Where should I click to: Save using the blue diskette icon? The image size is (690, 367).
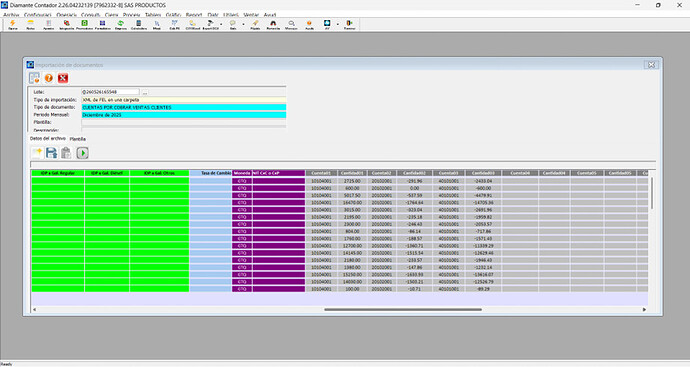51,153
